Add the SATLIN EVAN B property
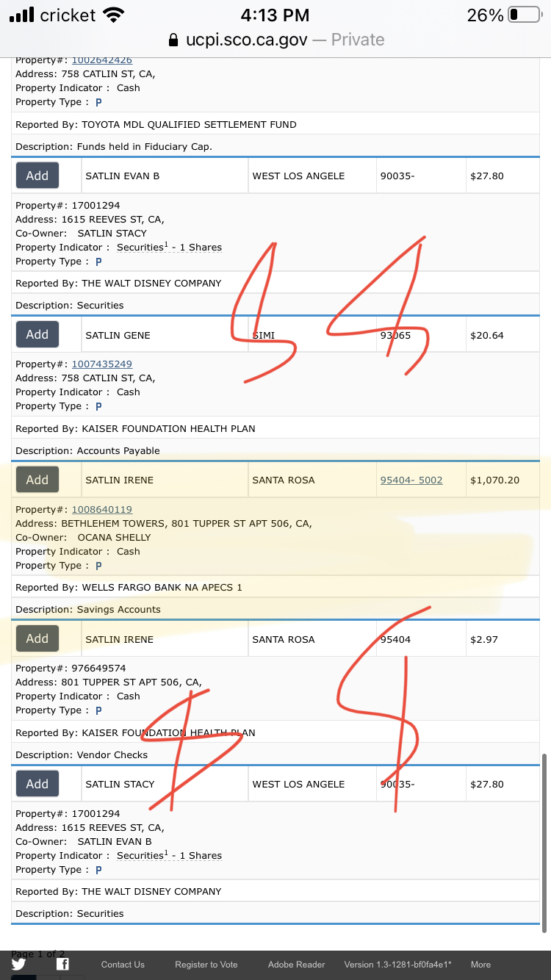 37,176
